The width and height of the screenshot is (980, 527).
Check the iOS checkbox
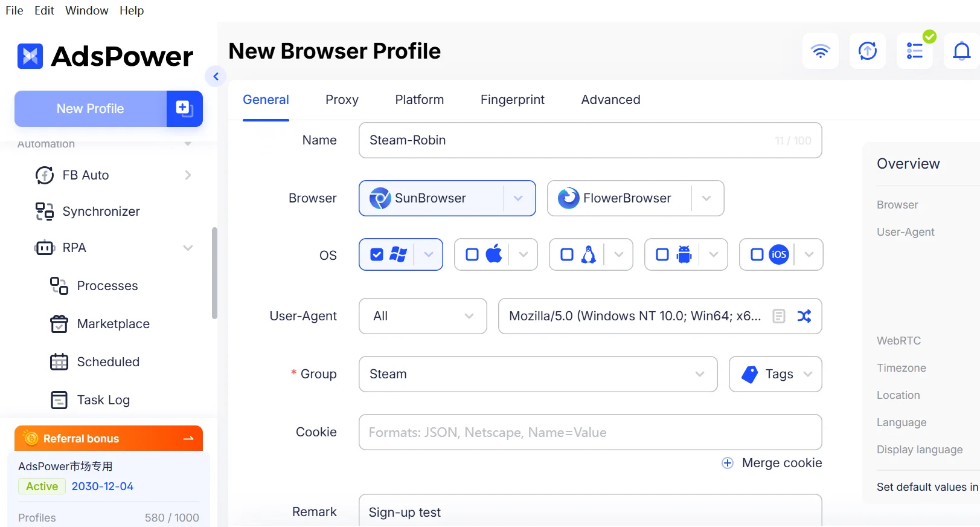757,254
